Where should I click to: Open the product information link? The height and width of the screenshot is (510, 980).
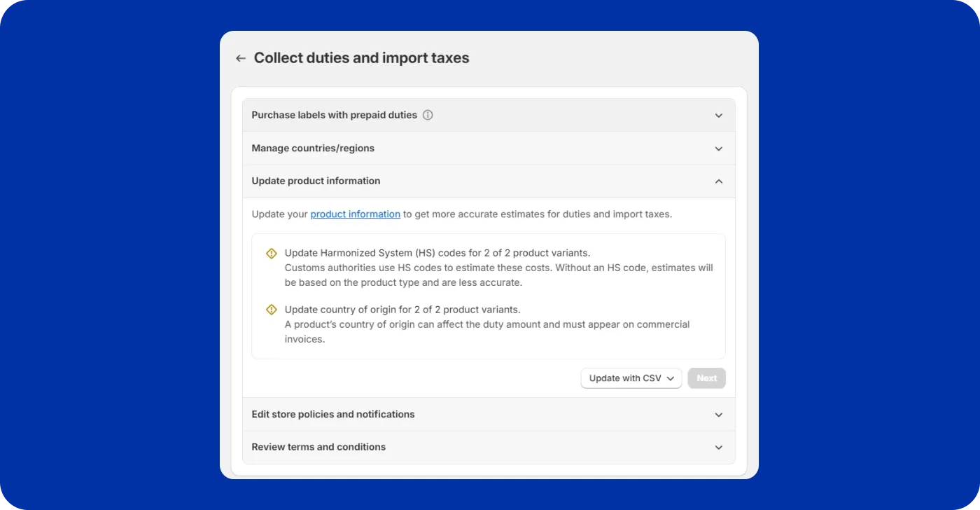point(355,214)
